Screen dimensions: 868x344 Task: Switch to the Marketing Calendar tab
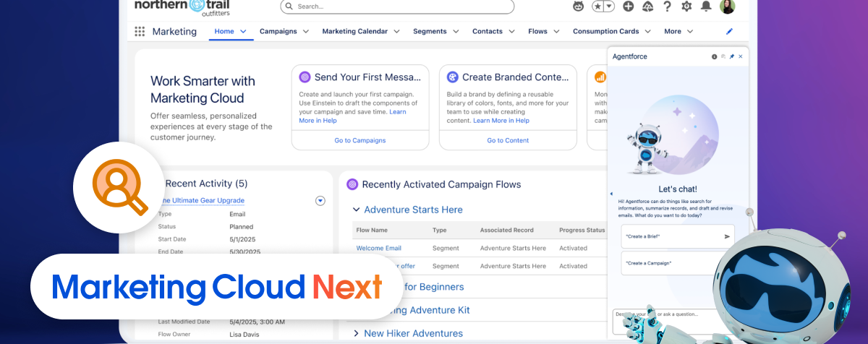coord(355,32)
